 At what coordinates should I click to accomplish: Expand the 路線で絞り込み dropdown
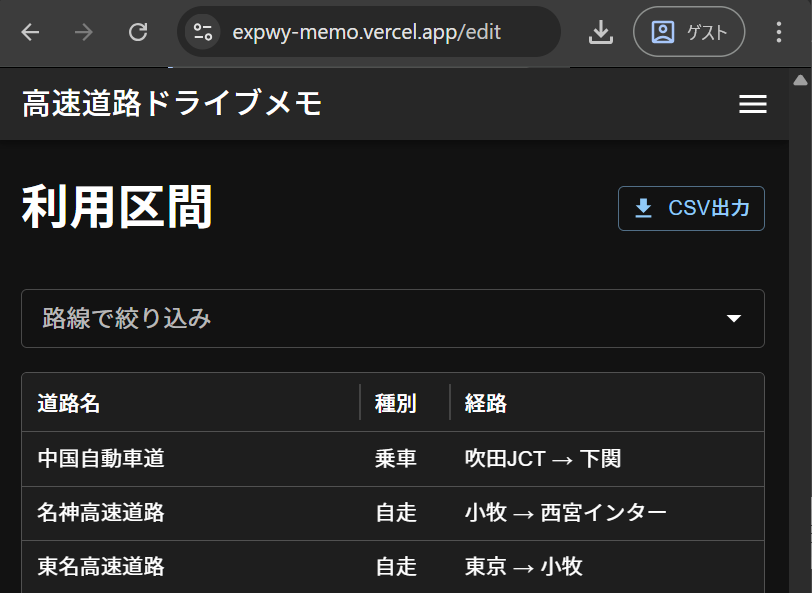(x=393, y=318)
